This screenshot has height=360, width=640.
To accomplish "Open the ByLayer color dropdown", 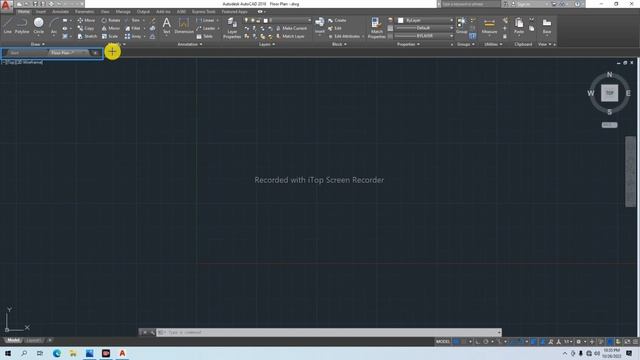I will (425, 20).
